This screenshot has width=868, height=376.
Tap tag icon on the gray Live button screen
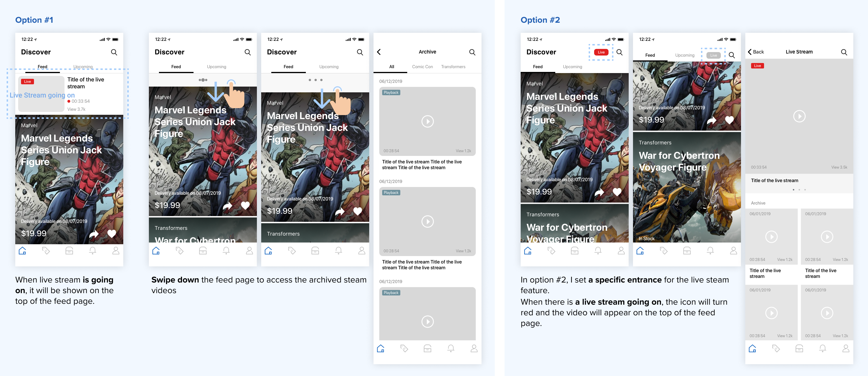[x=664, y=251]
